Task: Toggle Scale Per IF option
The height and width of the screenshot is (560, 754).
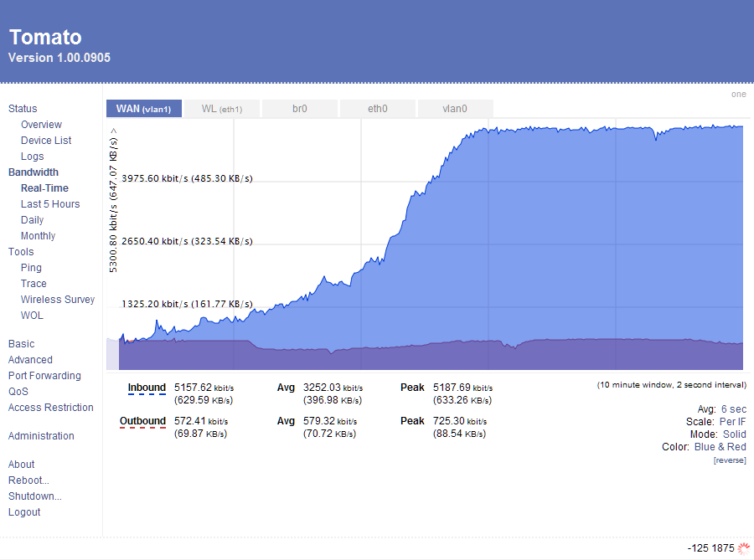Action: 733,422
